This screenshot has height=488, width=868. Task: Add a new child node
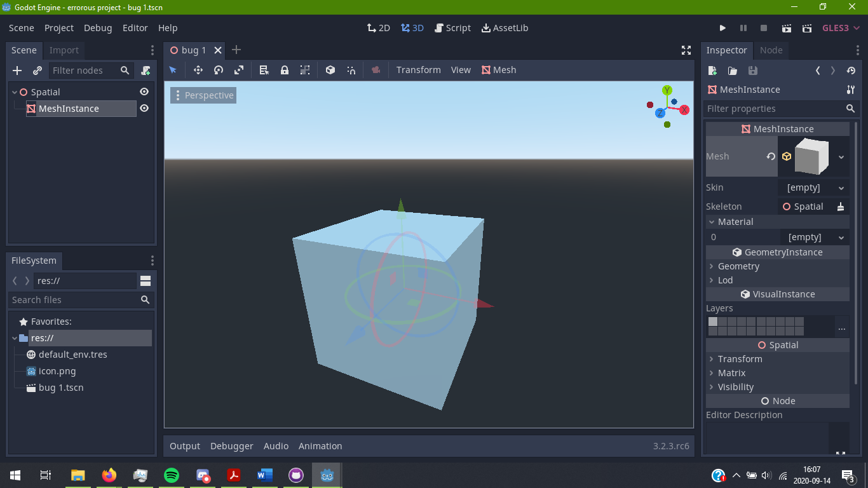tap(17, 71)
